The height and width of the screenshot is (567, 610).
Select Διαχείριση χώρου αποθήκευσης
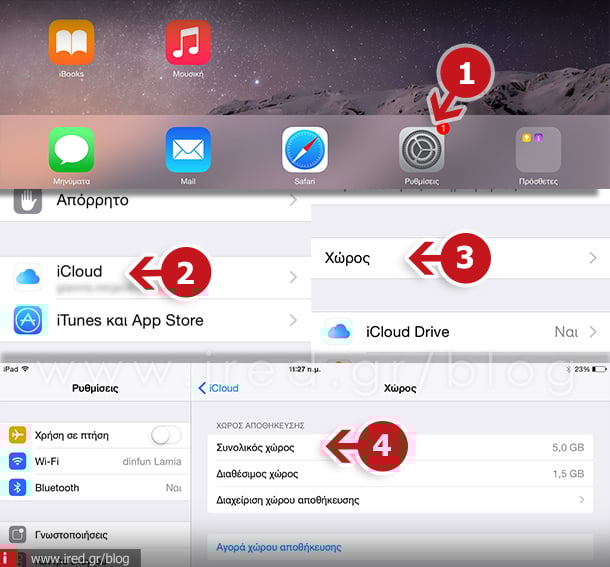400,500
